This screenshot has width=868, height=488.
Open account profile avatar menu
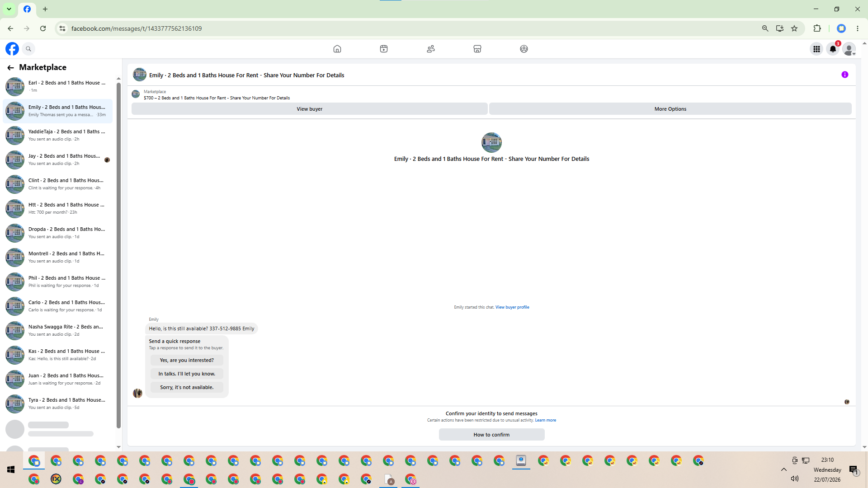point(849,49)
